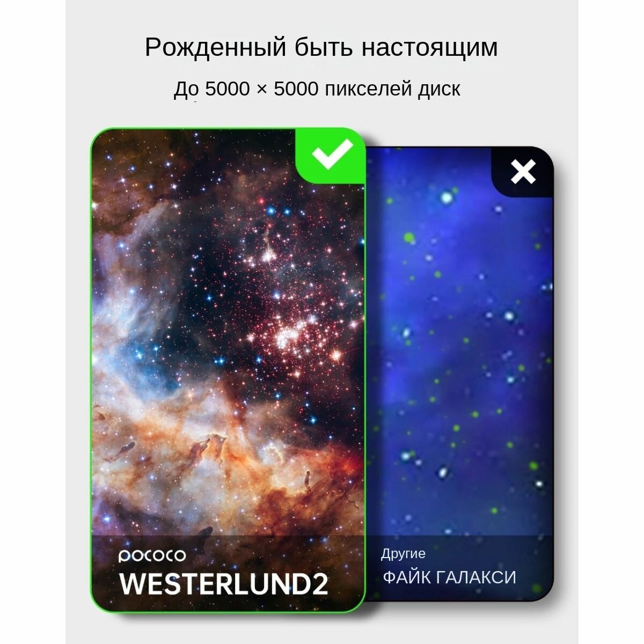Screen dimensions: 644x644
Task: Click the dark caption bar behind WESTERLUND2
Action: click(x=228, y=573)
